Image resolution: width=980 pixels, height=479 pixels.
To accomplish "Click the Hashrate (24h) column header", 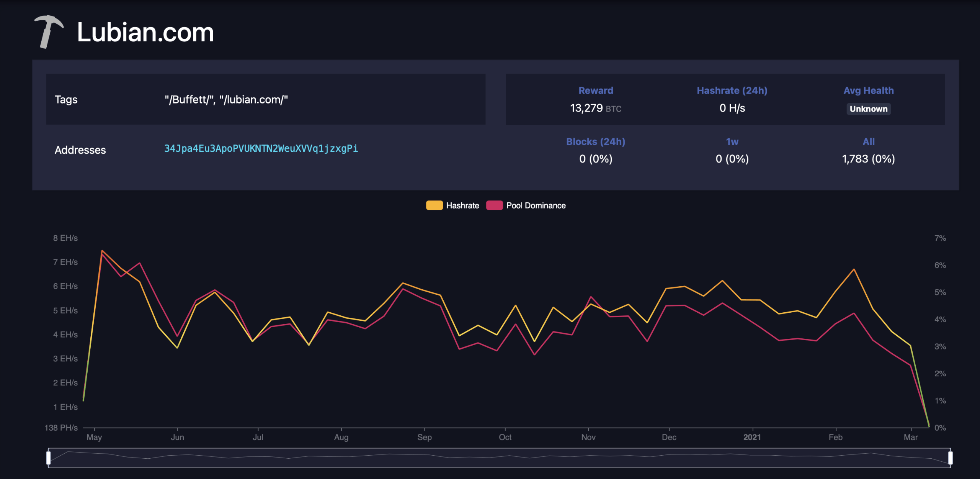I will coord(732,90).
